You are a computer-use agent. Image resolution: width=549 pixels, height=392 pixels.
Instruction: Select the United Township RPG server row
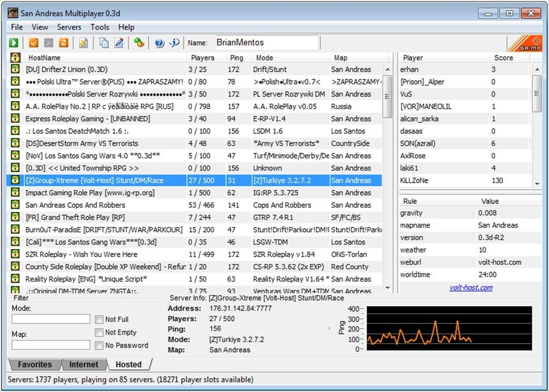tap(194, 168)
